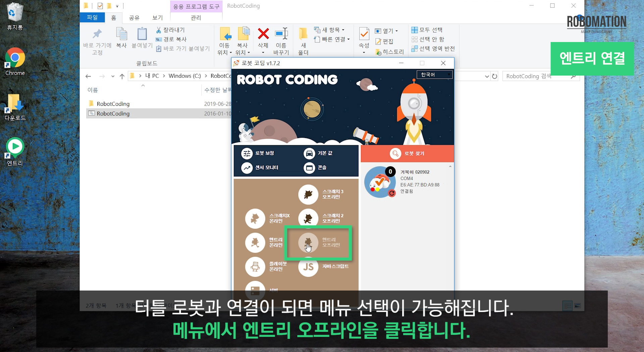Refresh the Explorer folder view
644x352 pixels.
click(x=494, y=76)
